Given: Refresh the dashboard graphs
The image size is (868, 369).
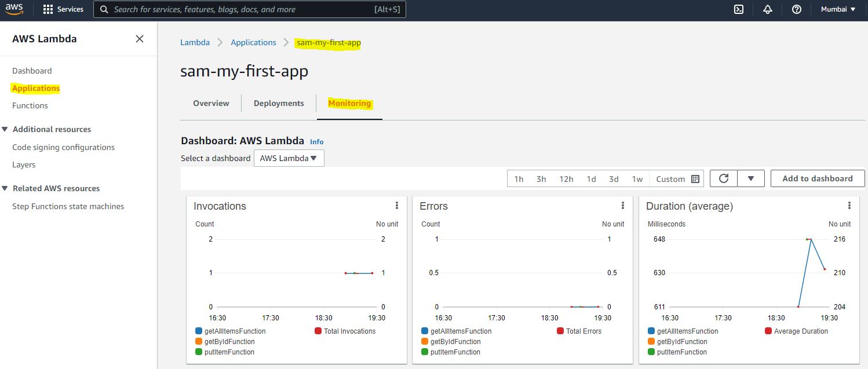Looking at the screenshot, I should pyautogui.click(x=723, y=178).
